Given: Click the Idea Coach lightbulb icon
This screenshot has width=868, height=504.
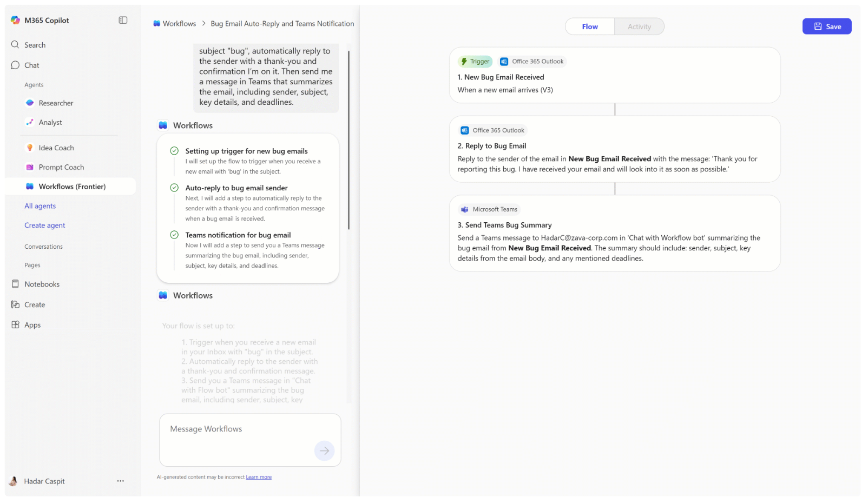Looking at the screenshot, I should coord(30,148).
